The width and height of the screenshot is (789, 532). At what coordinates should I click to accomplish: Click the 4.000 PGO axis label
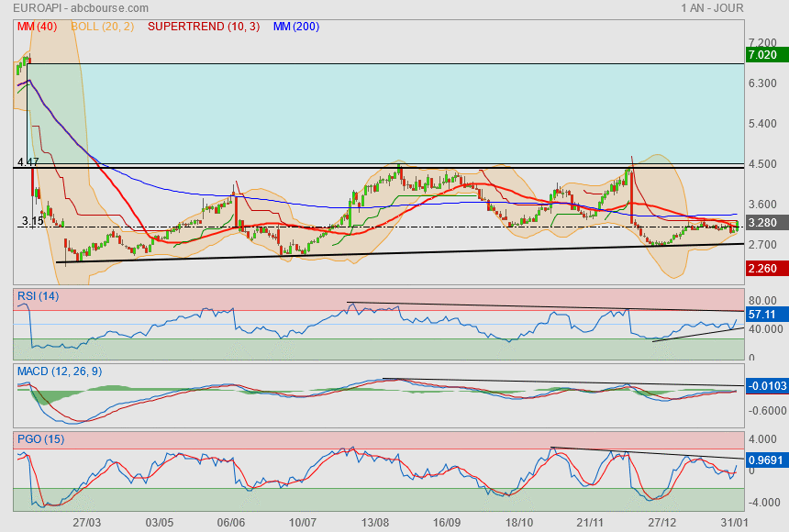pos(762,438)
